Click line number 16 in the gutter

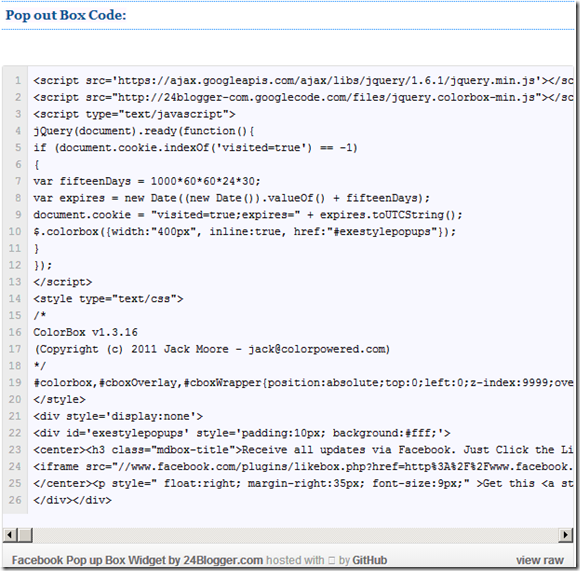(15, 332)
